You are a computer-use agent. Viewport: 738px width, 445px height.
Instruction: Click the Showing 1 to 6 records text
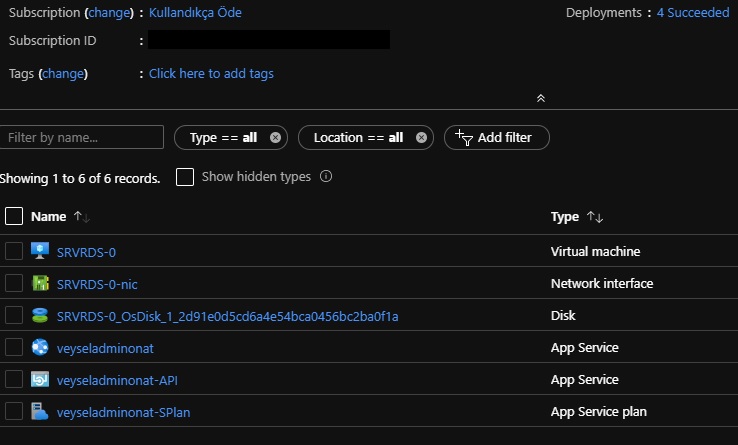(80, 178)
